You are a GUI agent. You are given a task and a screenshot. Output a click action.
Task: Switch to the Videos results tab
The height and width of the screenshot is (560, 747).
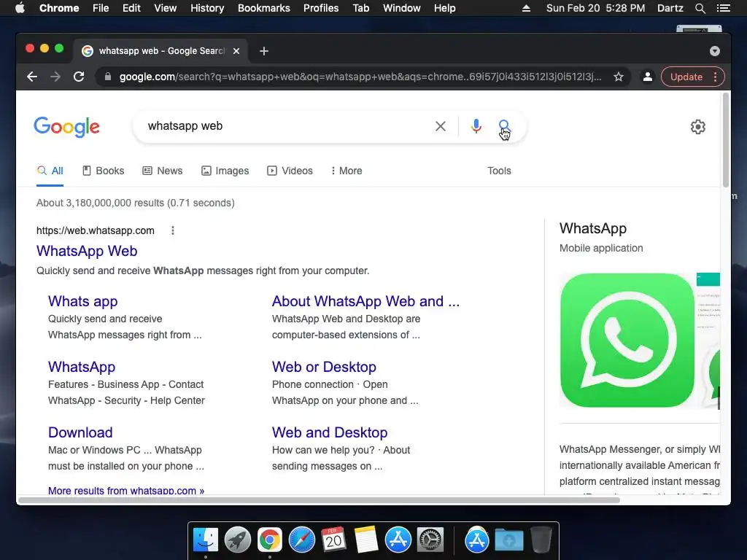click(x=290, y=171)
